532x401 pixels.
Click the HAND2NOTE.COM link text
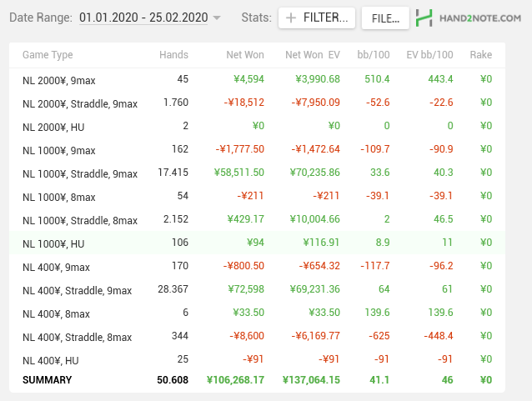click(x=480, y=18)
